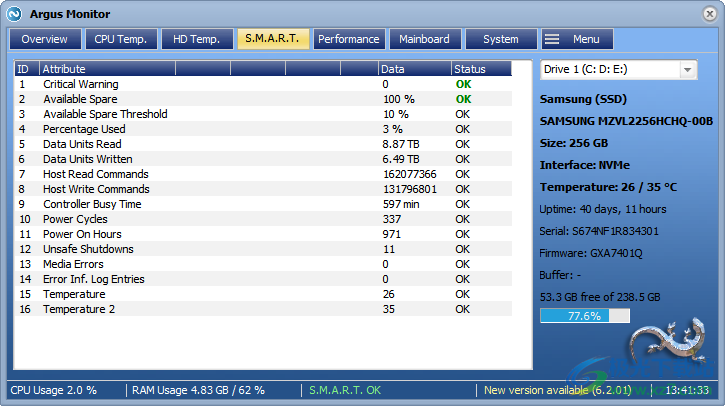Image resolution: width=725 pixels, height=406 pixels.
Task: Switch to the System tab
Action: click(500, 39)
